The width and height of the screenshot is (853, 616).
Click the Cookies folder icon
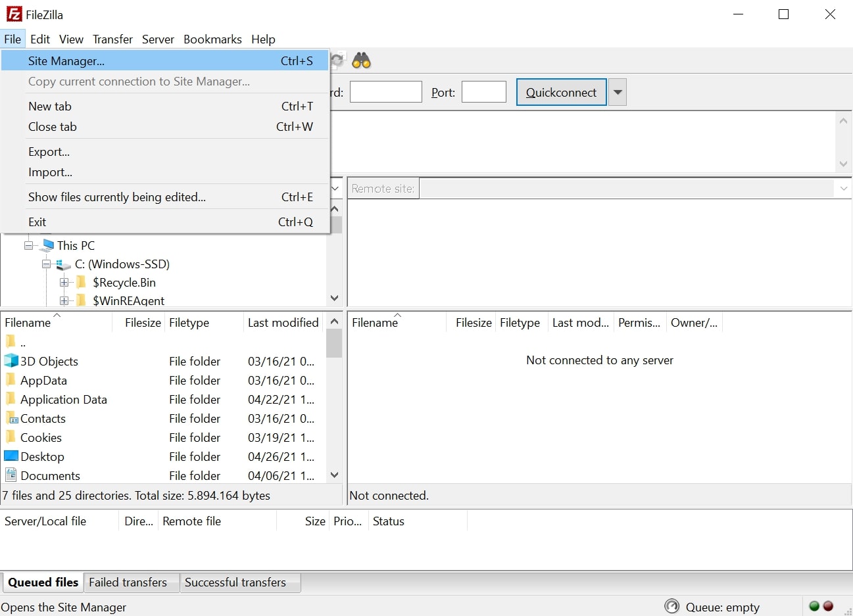point(11,437)
